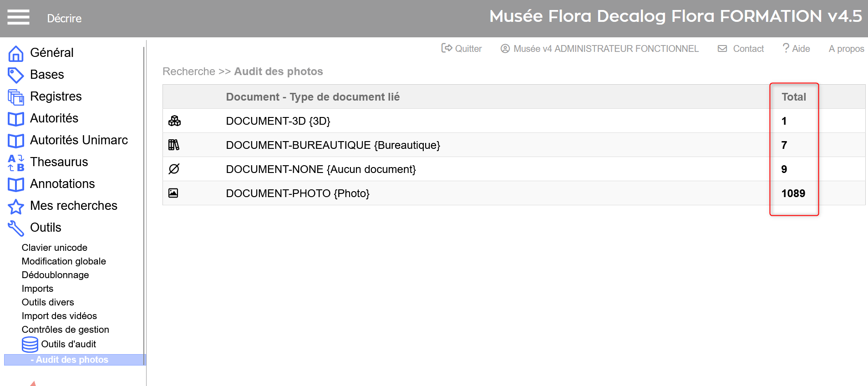This screenshot has height=386, width=868.
Task: Click the Registres stacked pages icon
Action: click(16, 97)
